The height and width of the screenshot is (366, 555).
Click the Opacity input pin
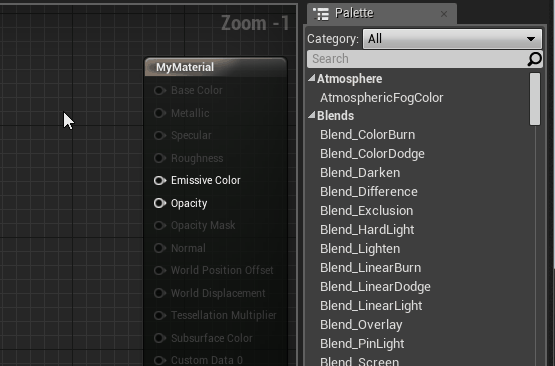[x=160, y=203]
